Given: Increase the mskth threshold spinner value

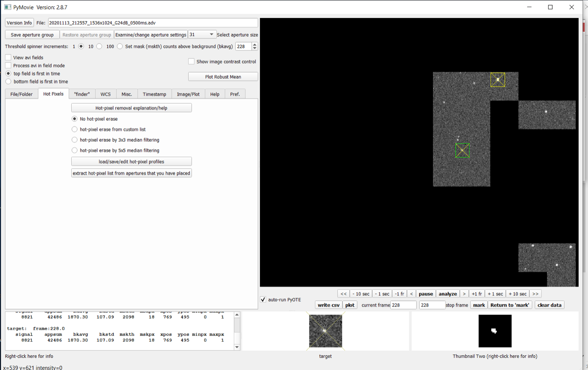Looking at the screenshot, I should tap(254, 44).
